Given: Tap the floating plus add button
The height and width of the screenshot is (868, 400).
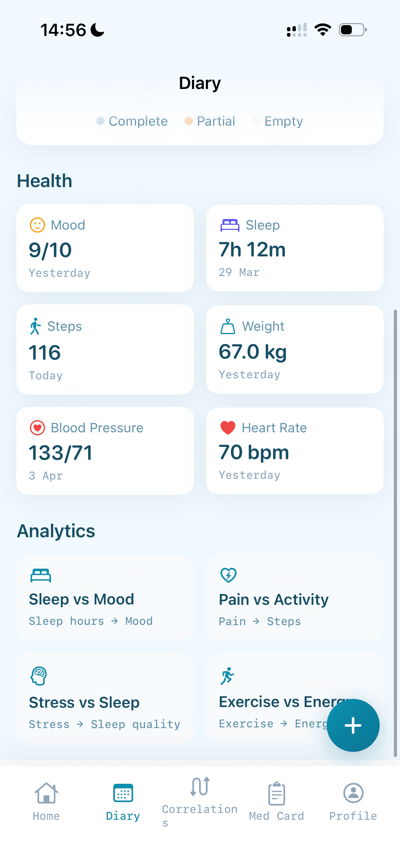Looking at the screenshot, I should coord(353,725).
